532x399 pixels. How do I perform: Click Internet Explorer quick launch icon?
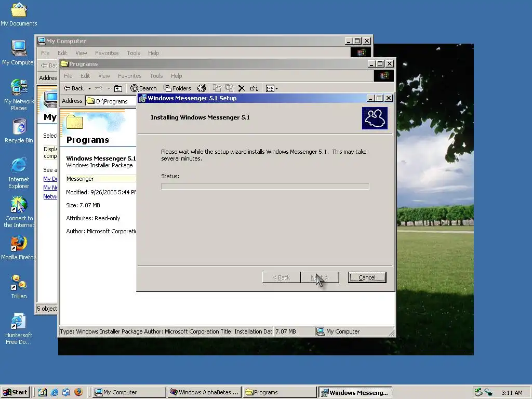pos(54,392)
